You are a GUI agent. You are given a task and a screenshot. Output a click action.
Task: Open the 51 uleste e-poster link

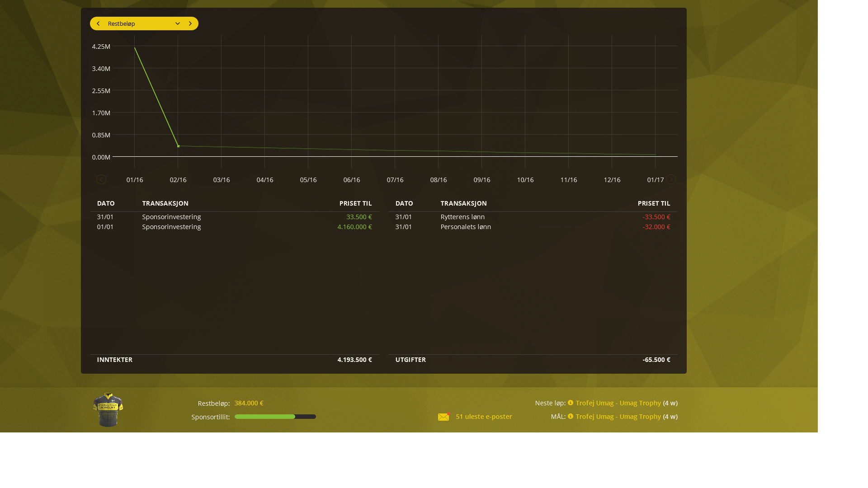pyautogui.click(x=484, y=417)
